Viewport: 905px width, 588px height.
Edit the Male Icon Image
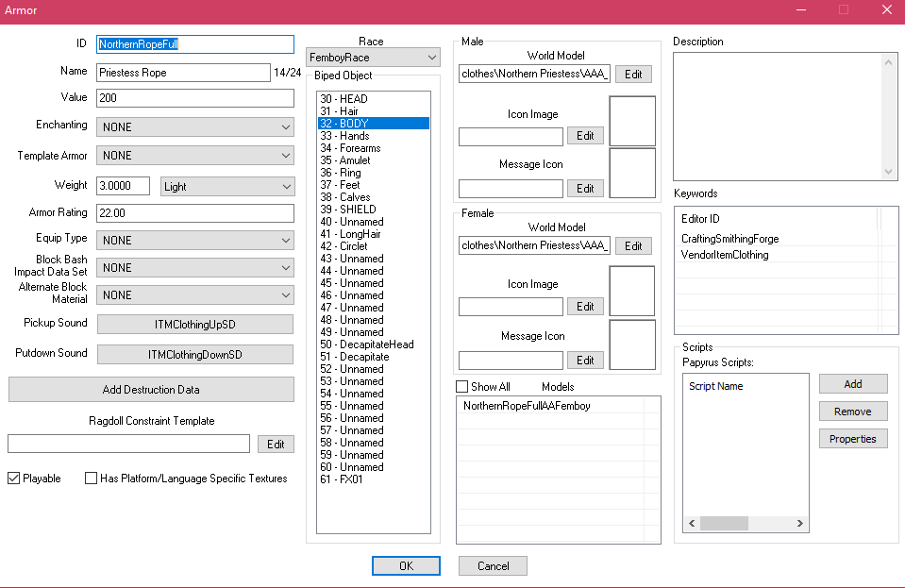[585, 136]
